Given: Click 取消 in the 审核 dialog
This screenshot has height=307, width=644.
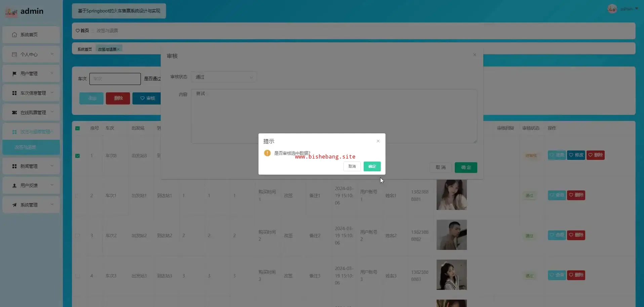Looking at the screenshot, I should click(x=441, y=167).
